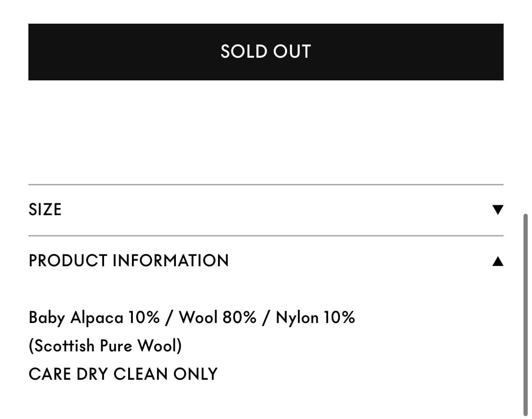Click the divider between SIZE and PRODUCT INFORMATION

click(x=266, y=236)
